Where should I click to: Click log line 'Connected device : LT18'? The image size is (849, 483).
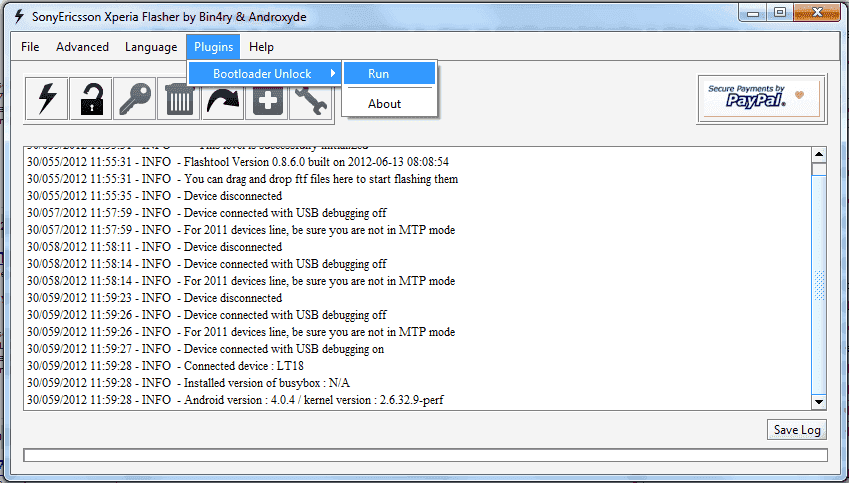coord(165,365)
